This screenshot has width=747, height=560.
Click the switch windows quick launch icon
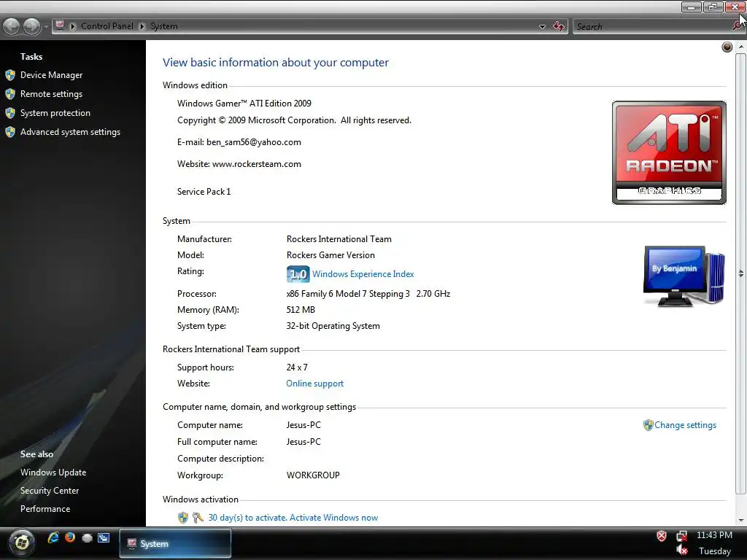coord(104,538)
